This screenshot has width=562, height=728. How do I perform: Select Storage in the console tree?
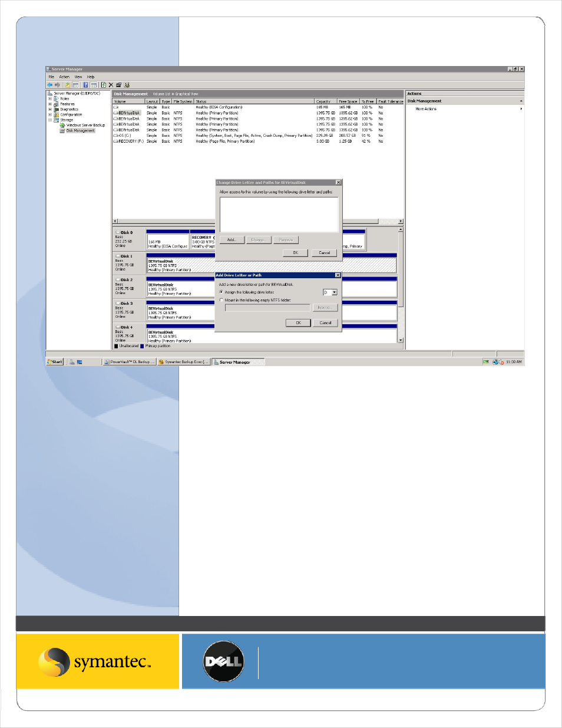67,120
